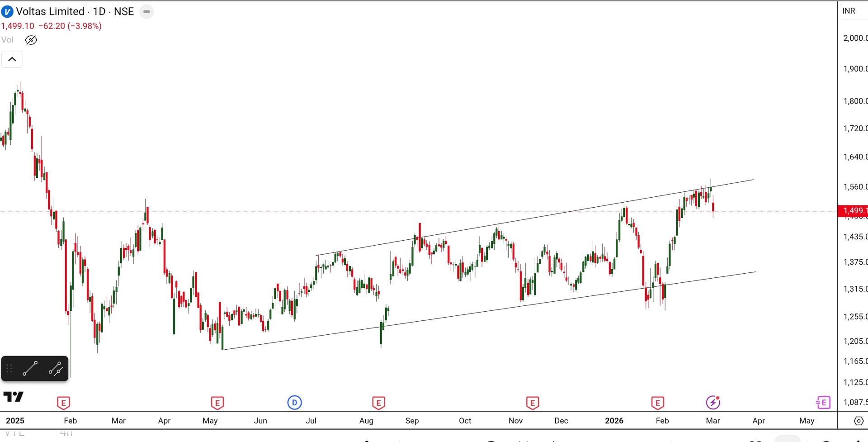
Task: Click the −62.20 (−3.98%) change value
Action: pos(70,26)
